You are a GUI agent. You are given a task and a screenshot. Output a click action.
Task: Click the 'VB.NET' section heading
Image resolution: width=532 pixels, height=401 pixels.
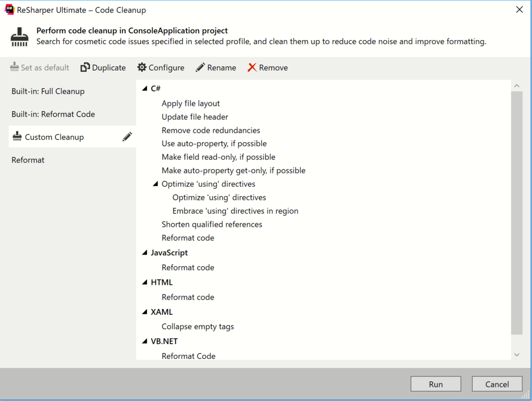tap(164, 341)
